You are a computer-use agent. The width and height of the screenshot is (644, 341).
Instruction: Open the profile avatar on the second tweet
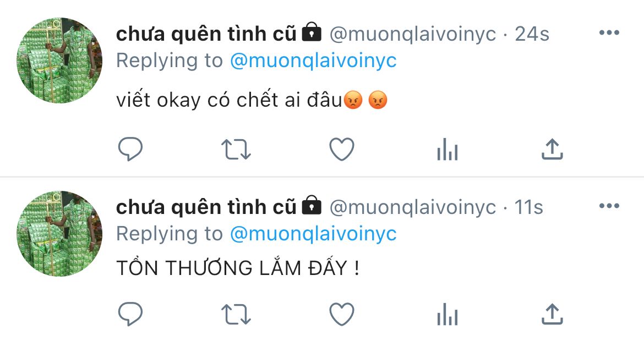click(59, 234)
